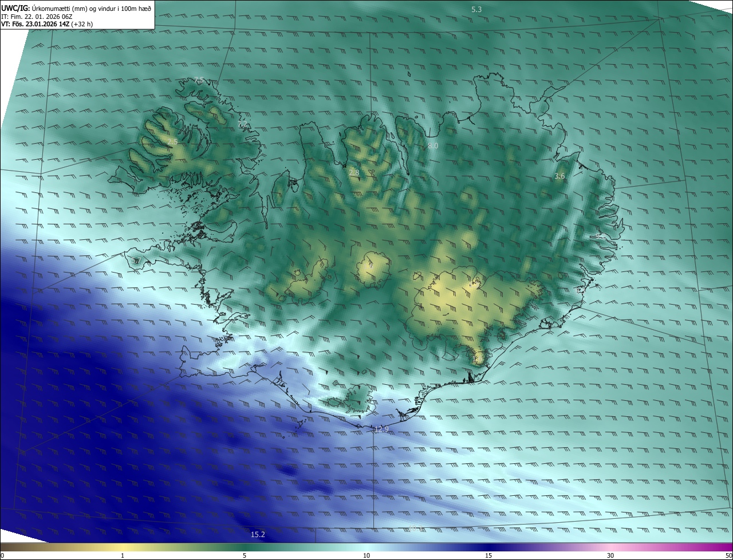Click the map value '15.2'
The image size is (733, 560).
coord(258,534)
